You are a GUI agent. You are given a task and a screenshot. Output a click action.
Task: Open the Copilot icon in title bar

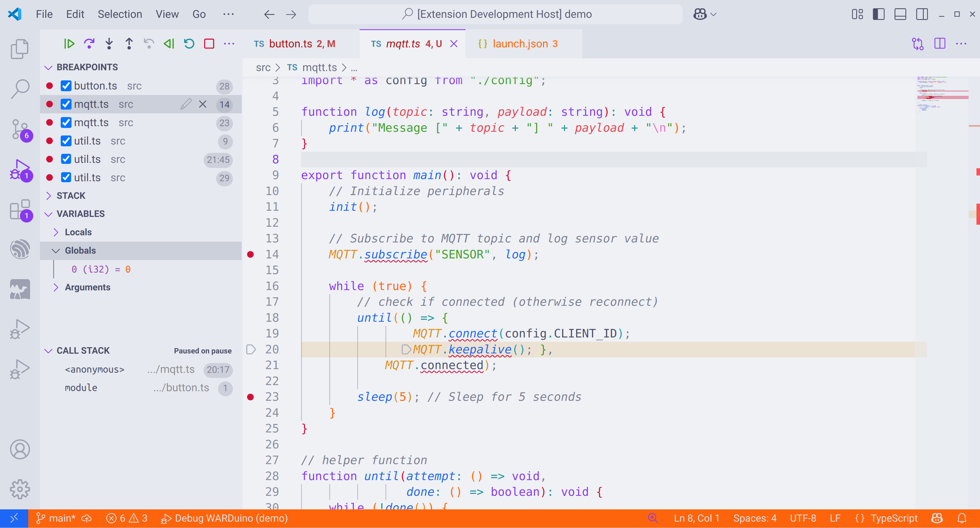(700, 14)
